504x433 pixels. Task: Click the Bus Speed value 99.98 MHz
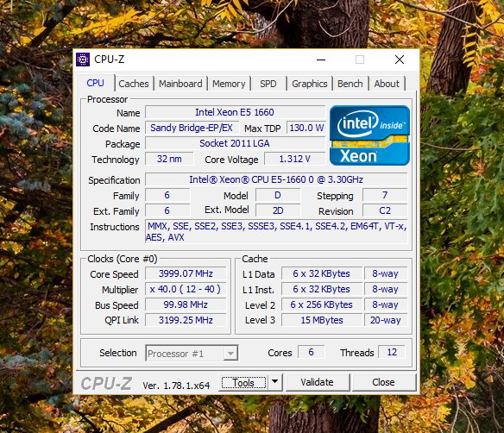coord(186,304)
